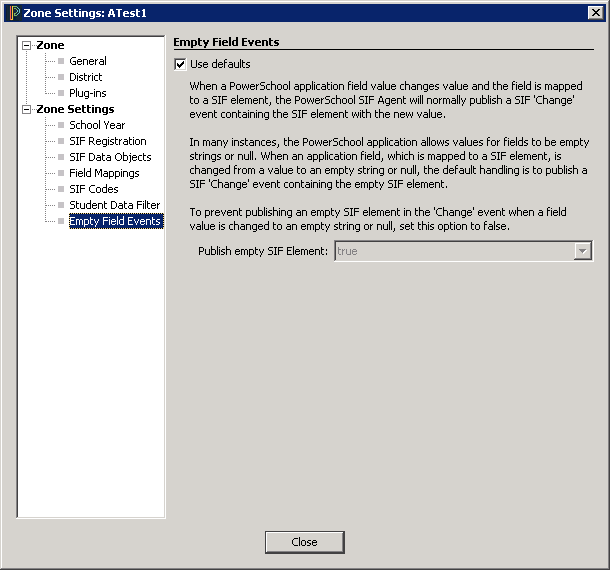Screen dimensions: 610x570
Task: Open Student Data Filter settings
Action: click(x=114, y=205)
